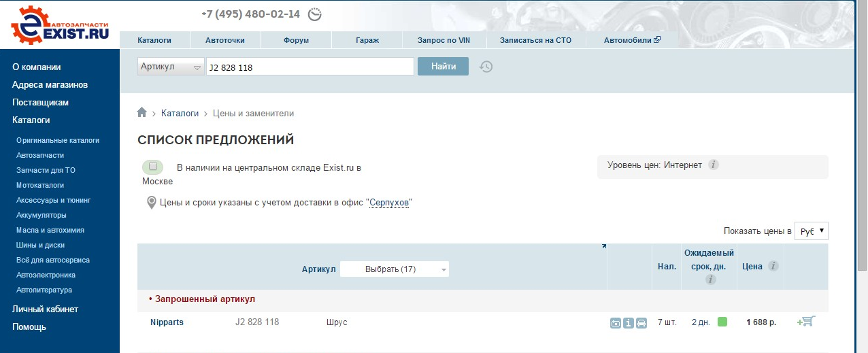This screenshot has width=868, height=353.
Task: Click the info icon beside Уровень цен
Action: [714, 165]
